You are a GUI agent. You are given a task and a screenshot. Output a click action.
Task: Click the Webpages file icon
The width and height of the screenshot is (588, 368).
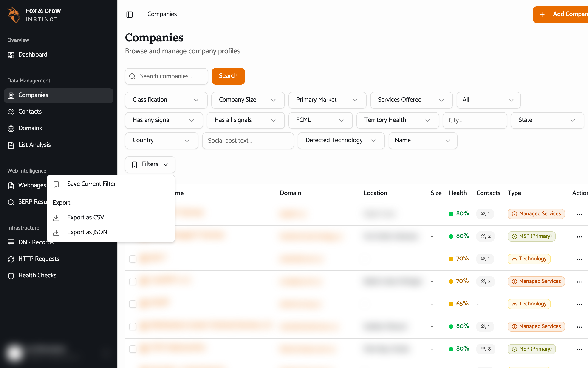[x=11, y=186]
